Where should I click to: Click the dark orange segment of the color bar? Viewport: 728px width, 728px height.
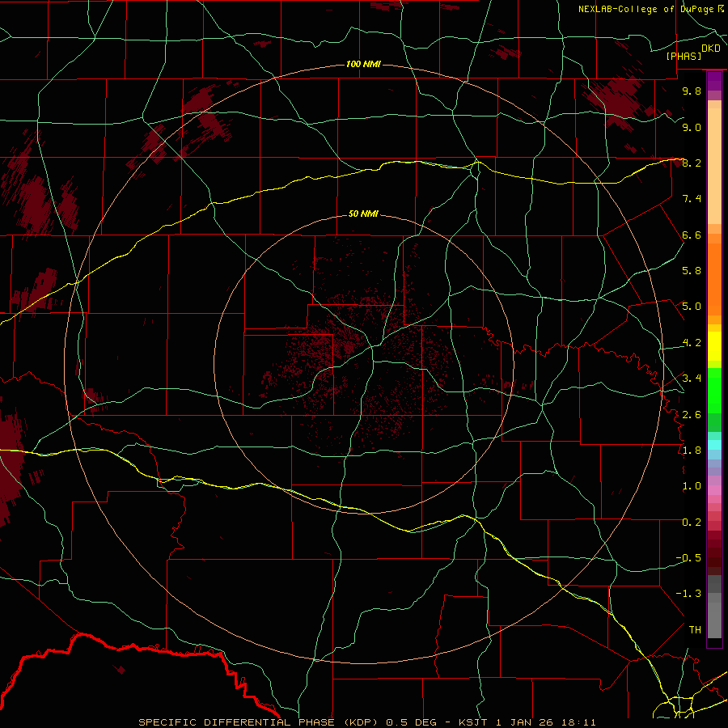coord(714,280)
